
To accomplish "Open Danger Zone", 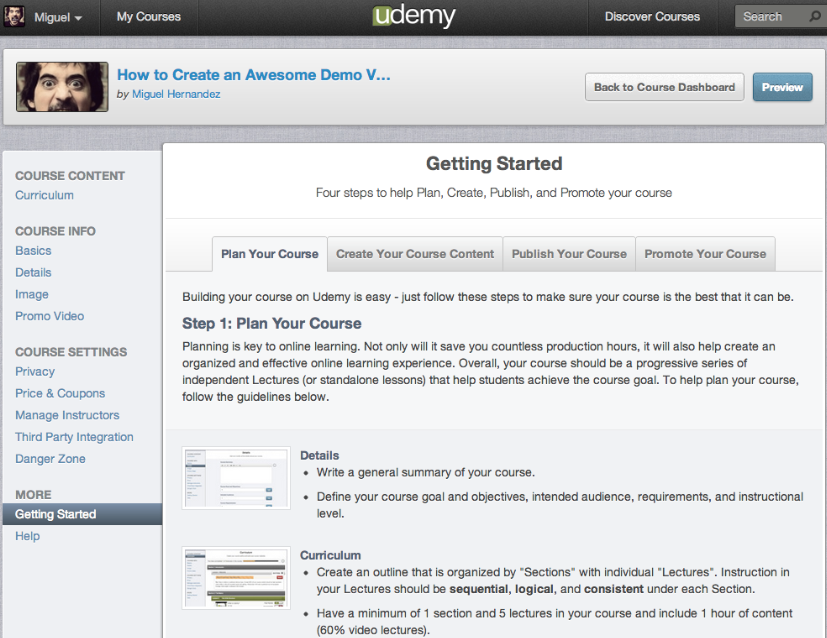I will click(x=50, y=459).
